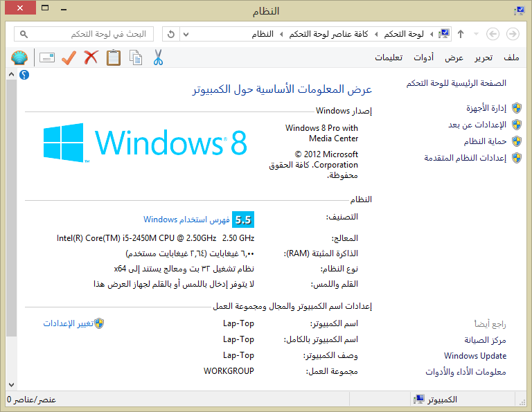Click the system icon in the title bar

(x=519, y=11)
